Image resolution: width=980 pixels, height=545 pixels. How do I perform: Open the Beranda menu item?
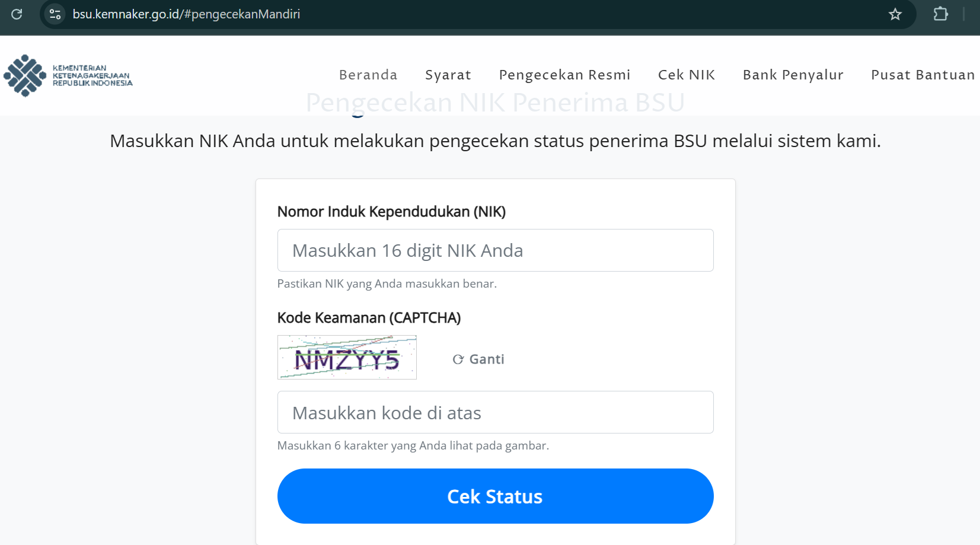click(x=368, y=75)
